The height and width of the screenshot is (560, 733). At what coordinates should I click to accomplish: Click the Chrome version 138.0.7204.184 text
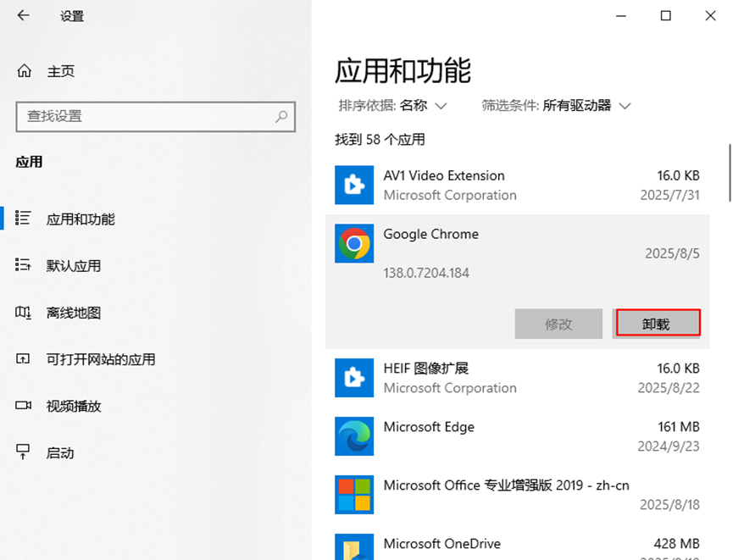click(x=426, y=273)
